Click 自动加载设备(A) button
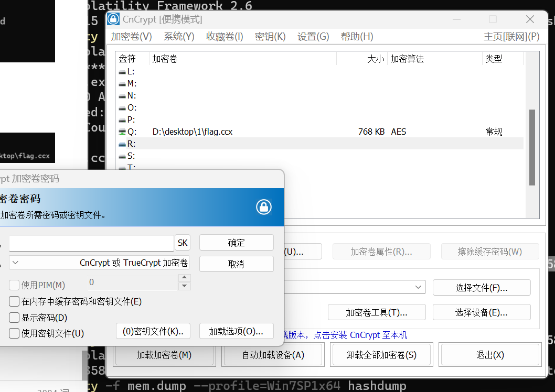Viewport: 555px width, 392px height. 273,355
